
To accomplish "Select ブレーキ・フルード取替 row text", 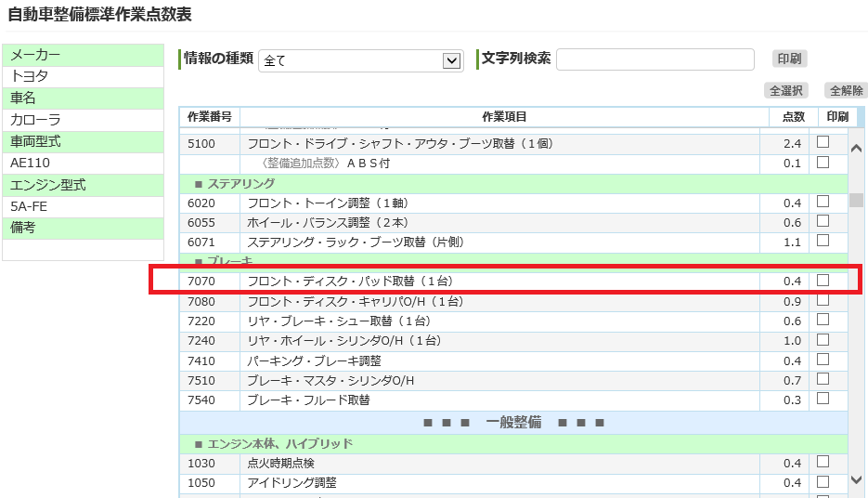I will coord(308,400).
